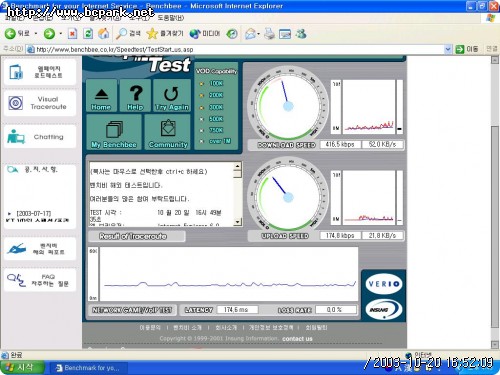Open the Community icon

[168, 132]
